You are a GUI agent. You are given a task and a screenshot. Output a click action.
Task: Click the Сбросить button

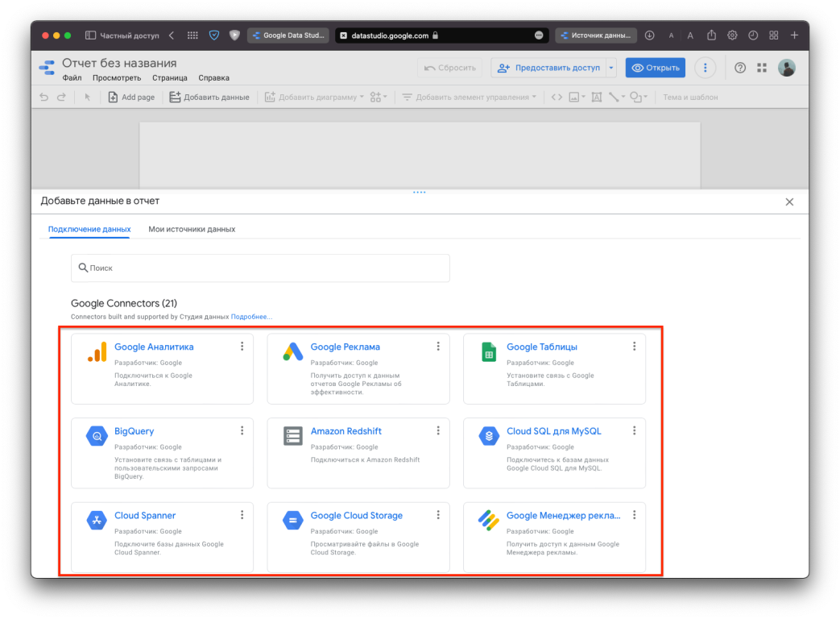[x=450, y=68]
